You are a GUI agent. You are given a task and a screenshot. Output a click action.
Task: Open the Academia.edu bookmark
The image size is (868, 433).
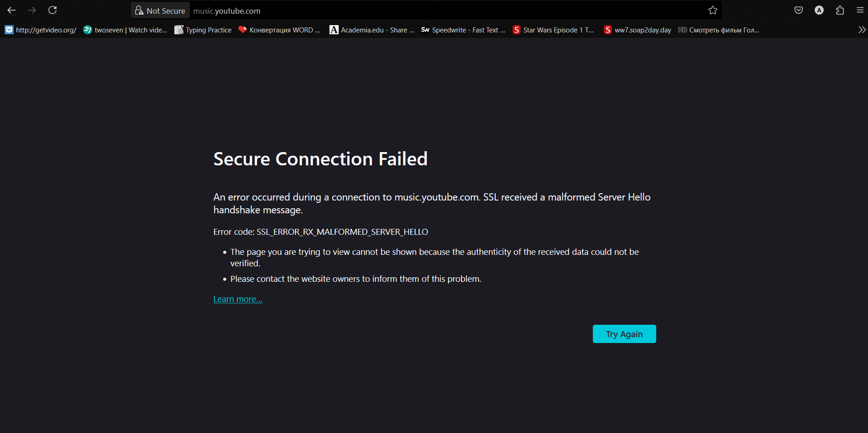(372, 30)
